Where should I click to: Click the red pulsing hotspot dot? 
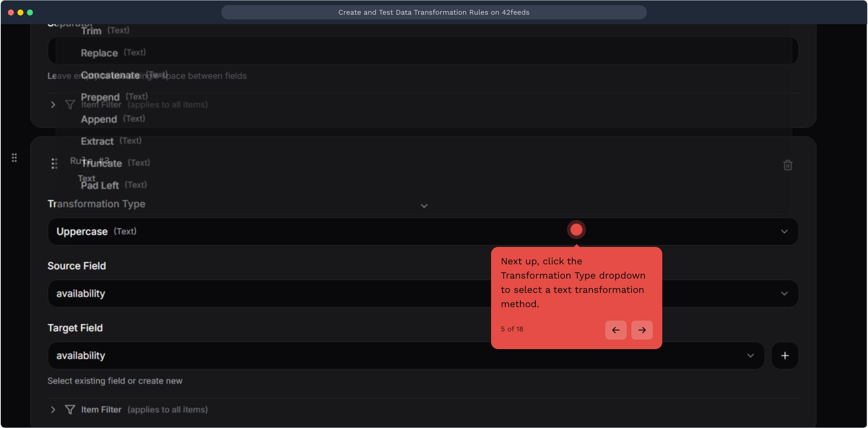(x=576, y=229)
